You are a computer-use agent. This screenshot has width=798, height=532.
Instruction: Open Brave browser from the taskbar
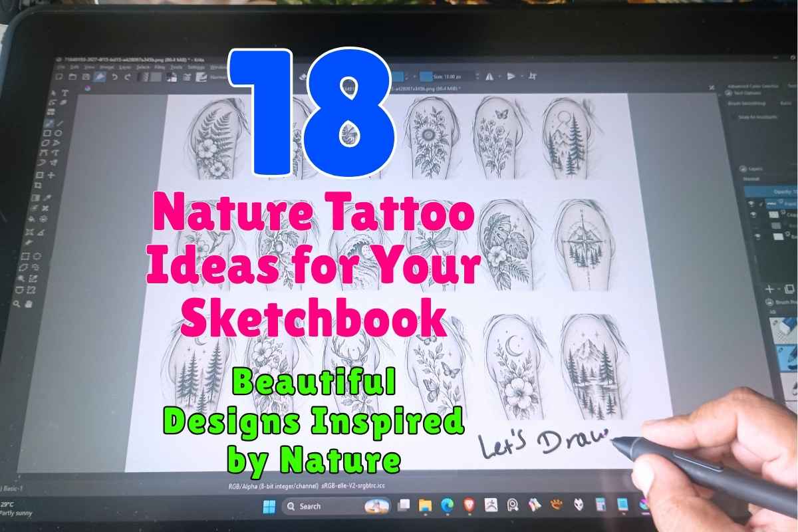coord(469,506)
